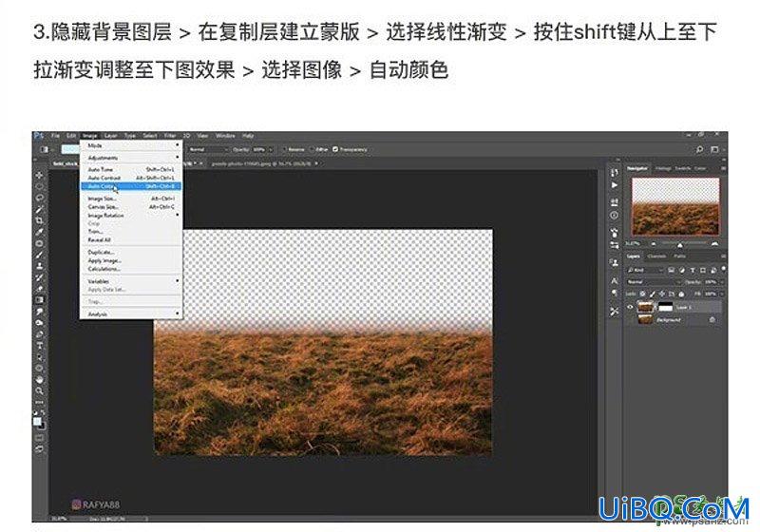Open the Filter menu

click(x=170, y=136)
